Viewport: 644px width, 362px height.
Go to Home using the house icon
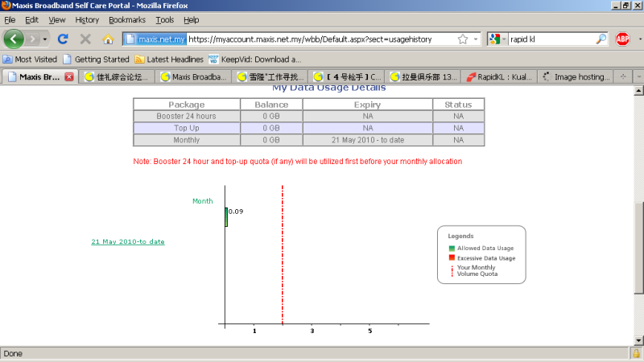coord(108,39)
